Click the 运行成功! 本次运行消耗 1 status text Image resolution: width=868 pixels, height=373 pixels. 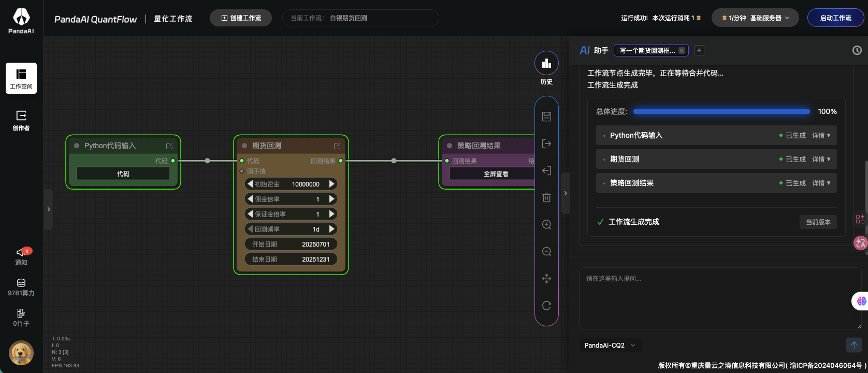point(661,18)
